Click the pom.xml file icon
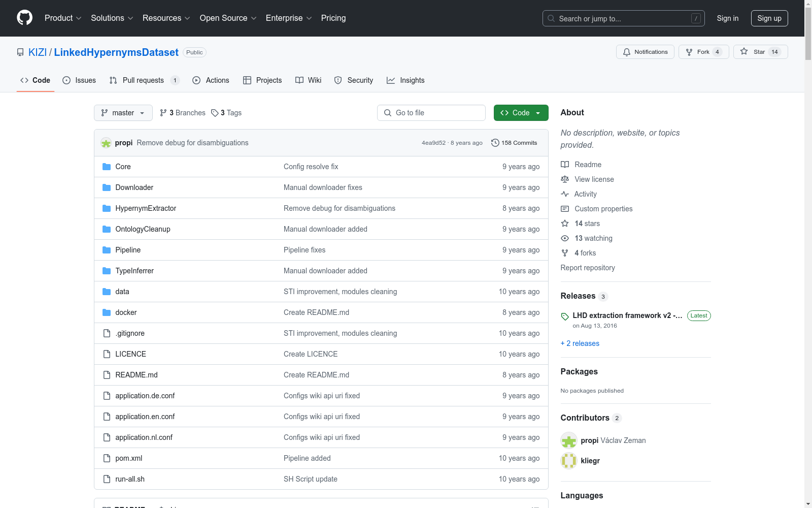This screenshot has width=812, height=508. click(x=107, y=458)
